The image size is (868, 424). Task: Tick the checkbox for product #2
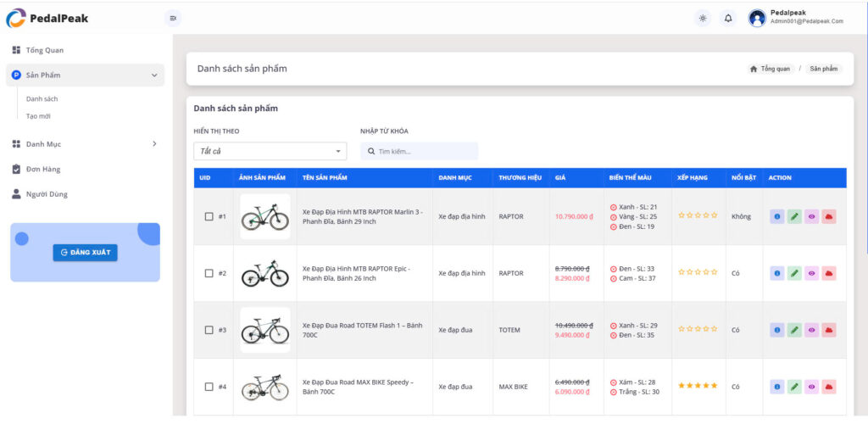[x=209, y=273]
